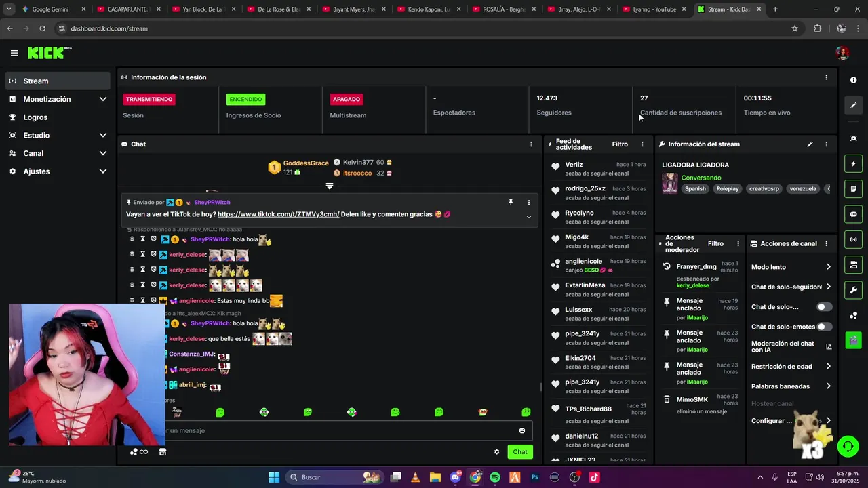Click the Windows Start button

click(x=274, y=477)
